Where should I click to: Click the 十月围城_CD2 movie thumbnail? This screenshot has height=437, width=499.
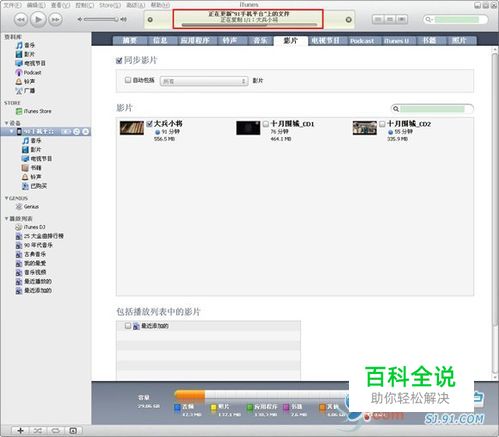point(365,128)
